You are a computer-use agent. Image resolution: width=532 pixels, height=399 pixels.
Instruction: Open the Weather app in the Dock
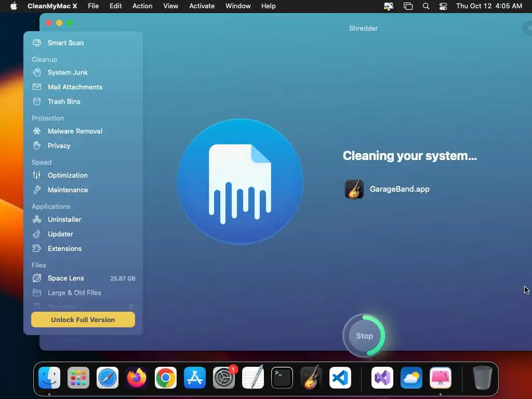(411, 378)
